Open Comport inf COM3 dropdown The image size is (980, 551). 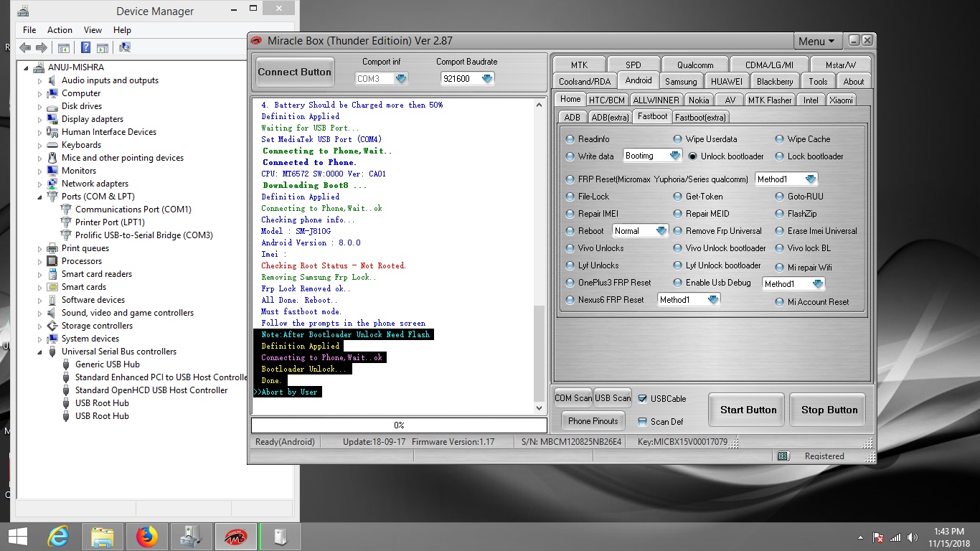[x=401, y=78]
